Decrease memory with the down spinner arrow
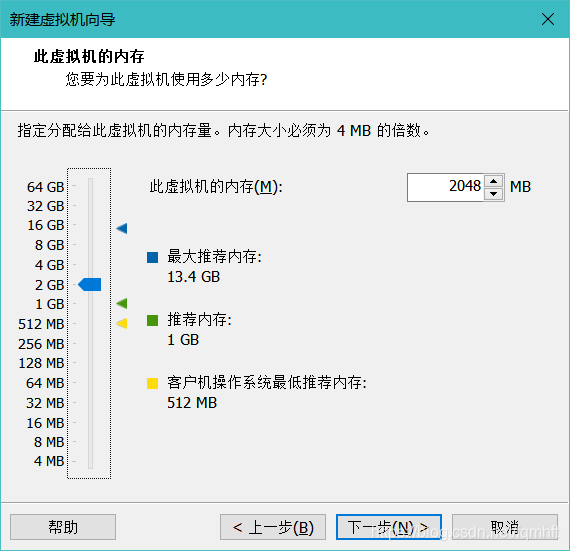Viewport: 570px width, 551px height. (x=493, y=194)
